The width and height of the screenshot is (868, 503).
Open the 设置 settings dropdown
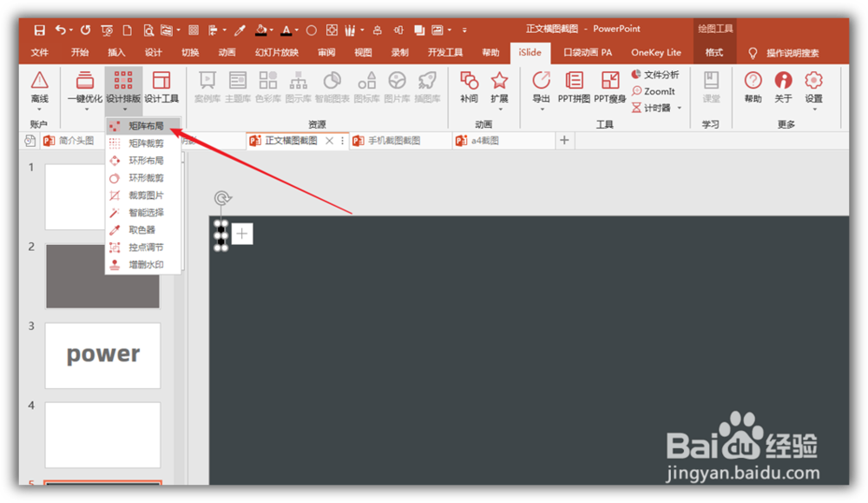tap(814, 89)
